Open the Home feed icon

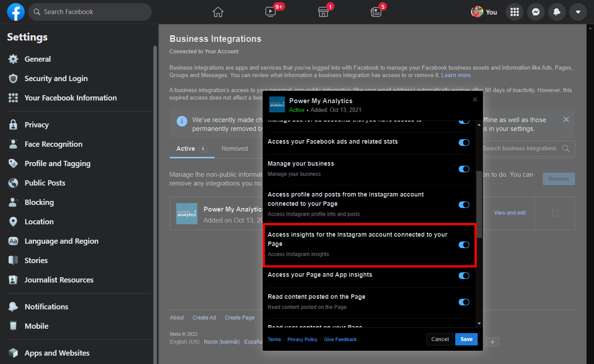(x=218, y=12)
